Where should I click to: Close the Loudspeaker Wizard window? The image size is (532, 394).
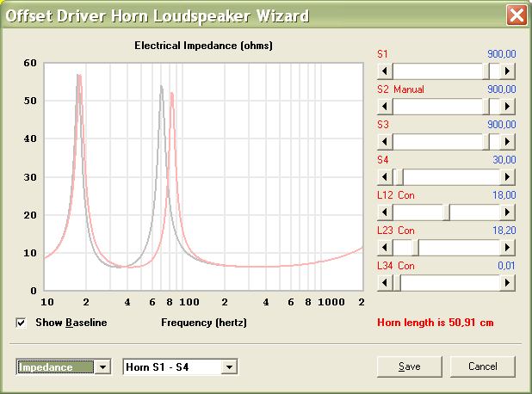point(517,15)
